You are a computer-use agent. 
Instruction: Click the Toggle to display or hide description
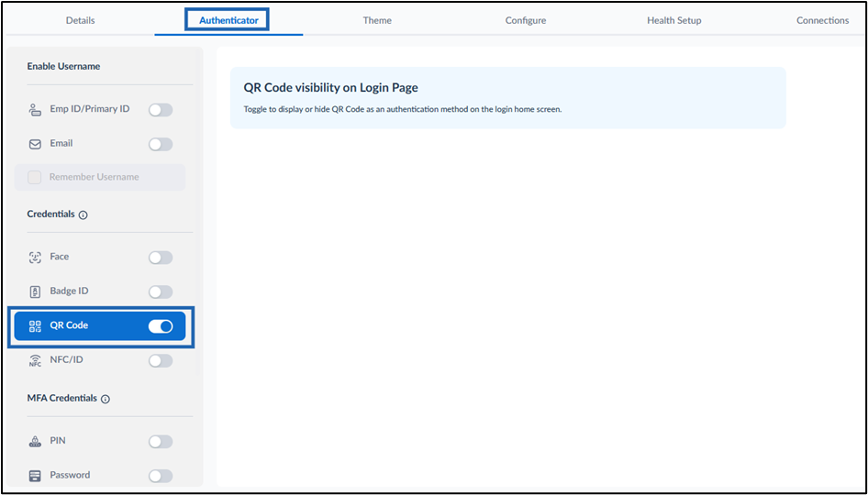403,109
